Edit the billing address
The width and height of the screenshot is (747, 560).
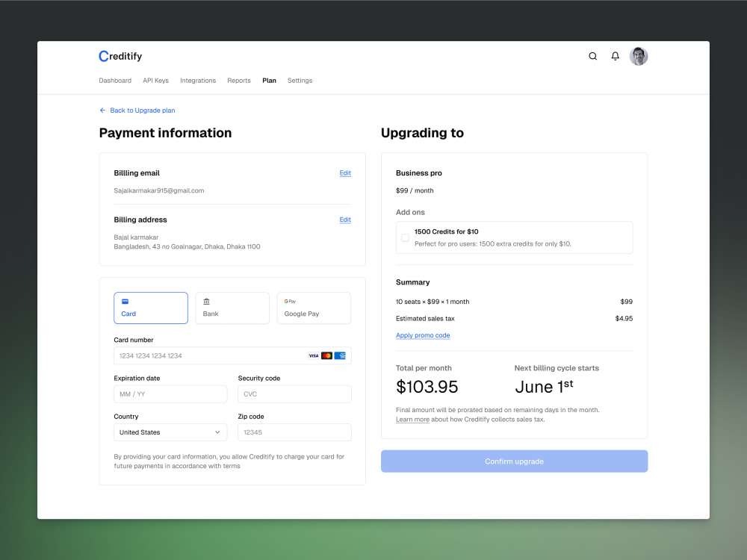pos(345,220)
